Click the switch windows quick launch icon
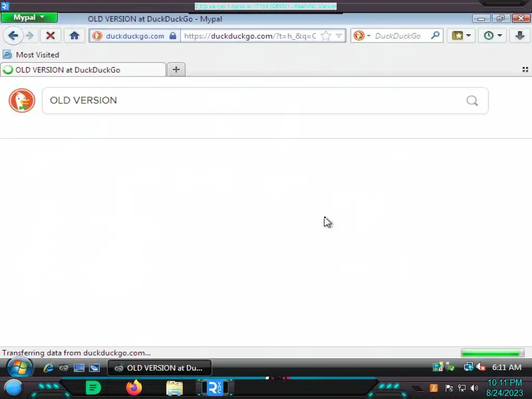This screenshot has width=532, height=399. pyautogui.click(x=95, y=368)
